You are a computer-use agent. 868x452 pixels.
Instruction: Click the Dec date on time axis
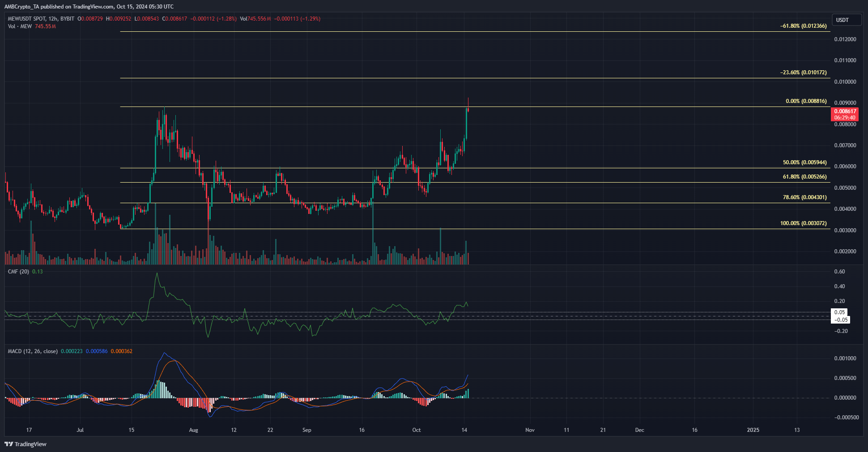tap(640, 430)
